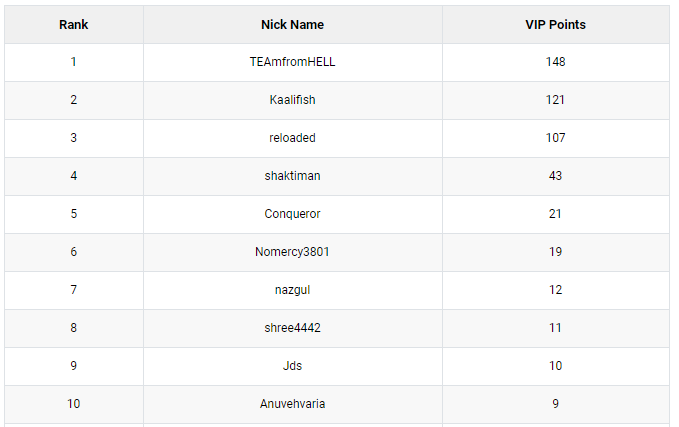Select the nazgul nickname cell

(x=293, y=290)
